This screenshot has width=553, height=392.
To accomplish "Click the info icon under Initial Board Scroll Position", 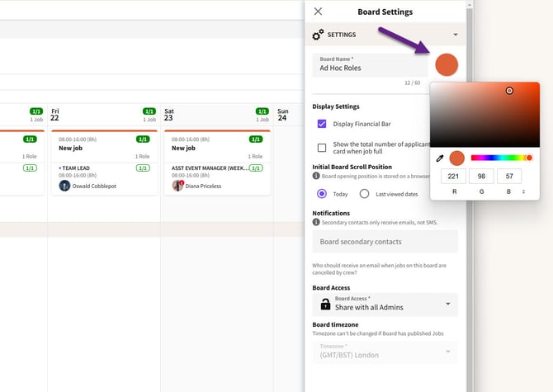I will tap(316, 176).
